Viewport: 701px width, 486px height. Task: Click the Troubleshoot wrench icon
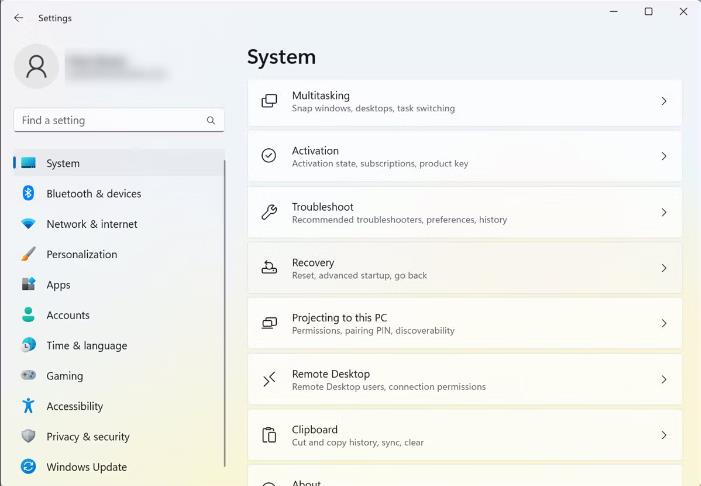point(269,212)
